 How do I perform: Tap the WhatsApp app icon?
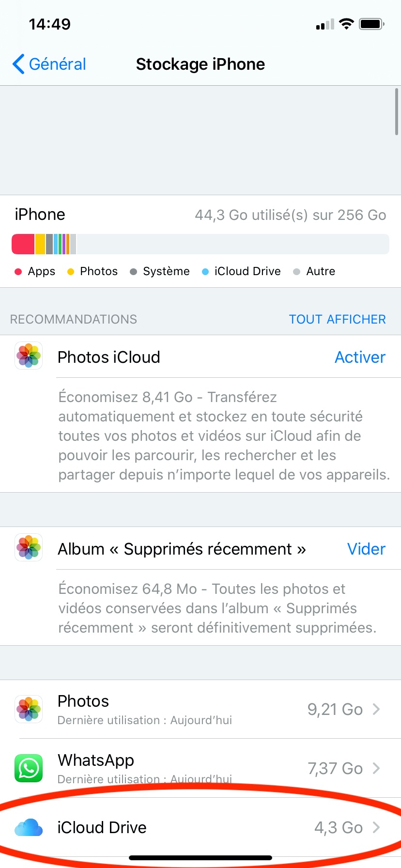click(x=29, y=768)
